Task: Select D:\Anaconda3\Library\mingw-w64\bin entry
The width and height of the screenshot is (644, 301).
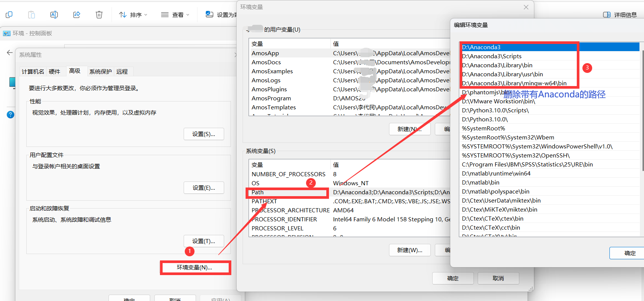Action: (550, 83)
